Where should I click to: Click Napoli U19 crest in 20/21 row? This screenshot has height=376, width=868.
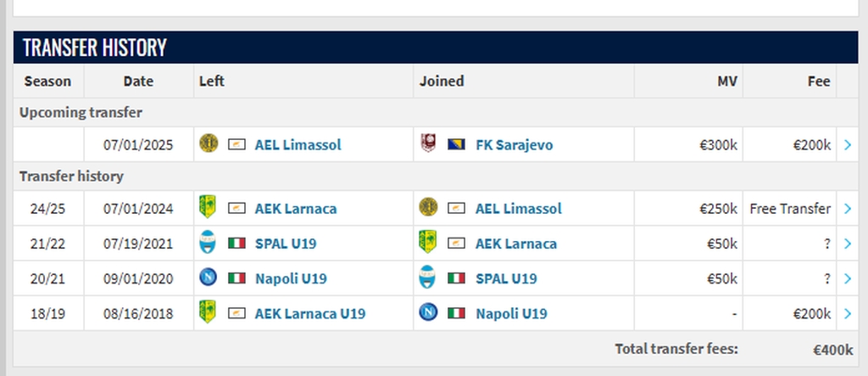209,278
